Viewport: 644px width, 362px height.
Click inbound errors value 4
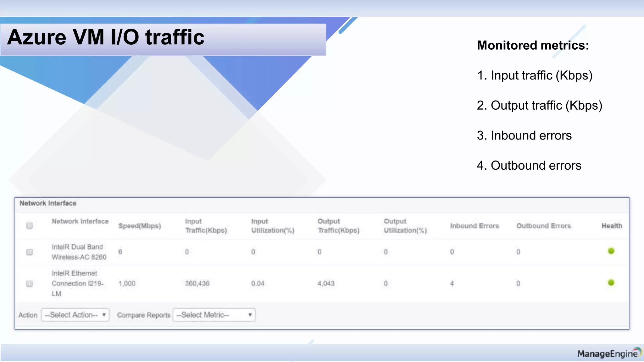pyautogui.click(x=452, y=283)
